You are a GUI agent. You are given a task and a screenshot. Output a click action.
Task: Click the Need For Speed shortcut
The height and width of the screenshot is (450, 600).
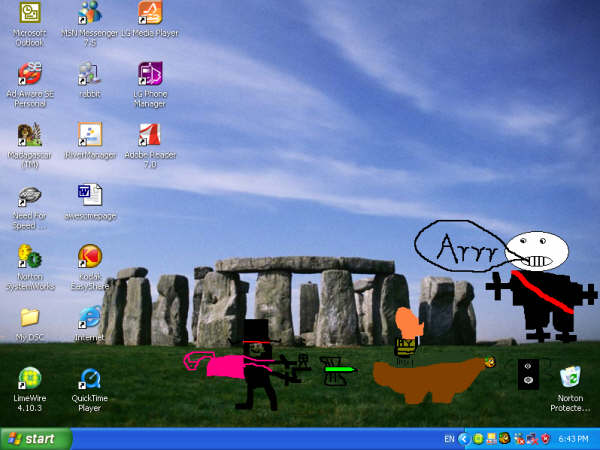[30, 195]
